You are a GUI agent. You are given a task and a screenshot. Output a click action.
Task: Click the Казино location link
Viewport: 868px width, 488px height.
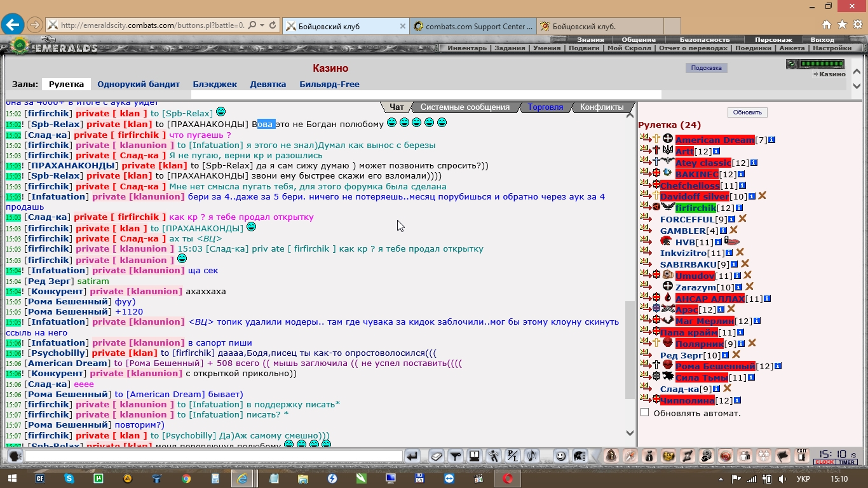(832, 74)
